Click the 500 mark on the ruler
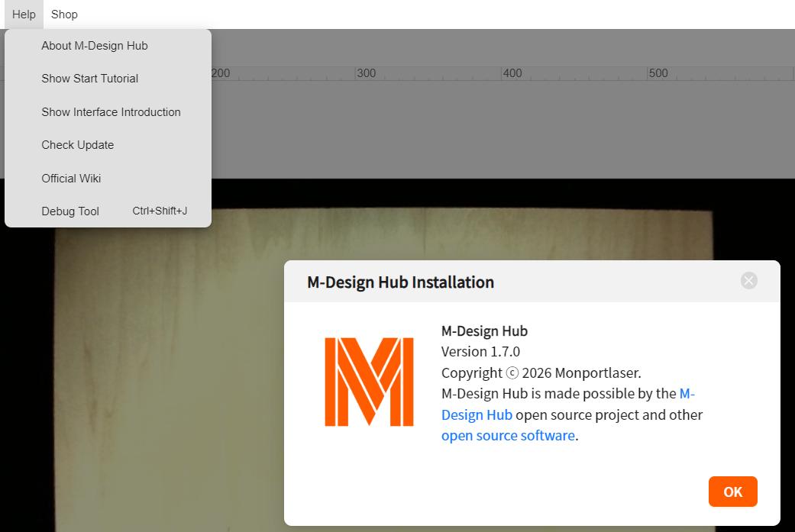The image size is (795, 532). [x=658, y=73]
